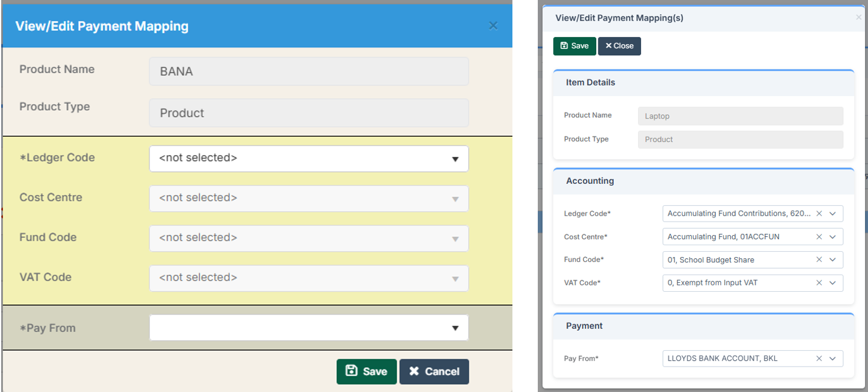The width and height of the screenshot is (868, 392).
Task: Expand the VAT Code combo box chevron
Action: point(833,282)
